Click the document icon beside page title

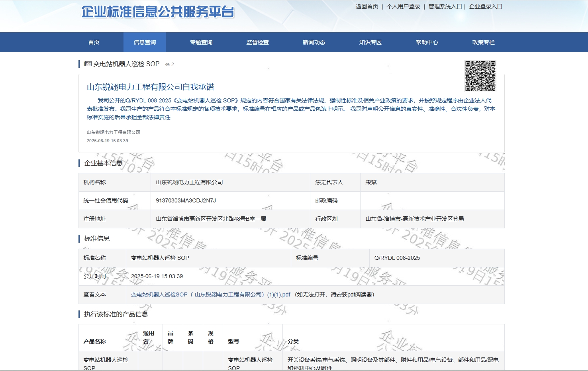click(88, 64)
